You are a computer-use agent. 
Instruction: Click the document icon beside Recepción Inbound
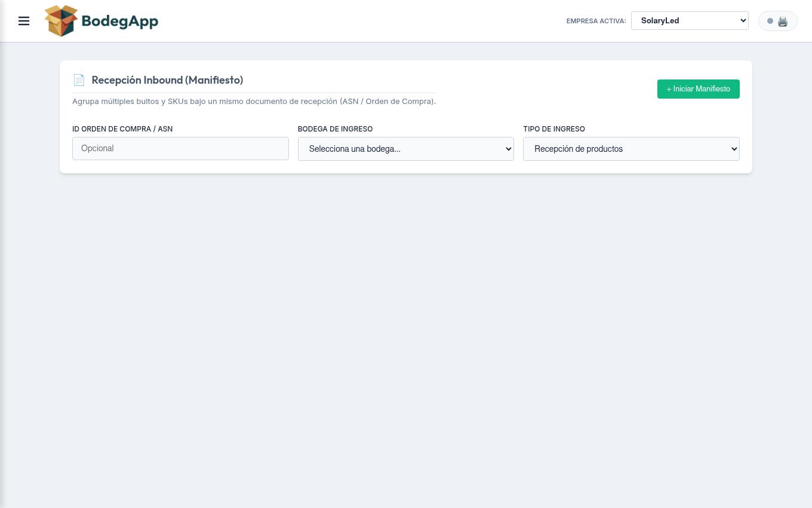click(x=79, y=80)
